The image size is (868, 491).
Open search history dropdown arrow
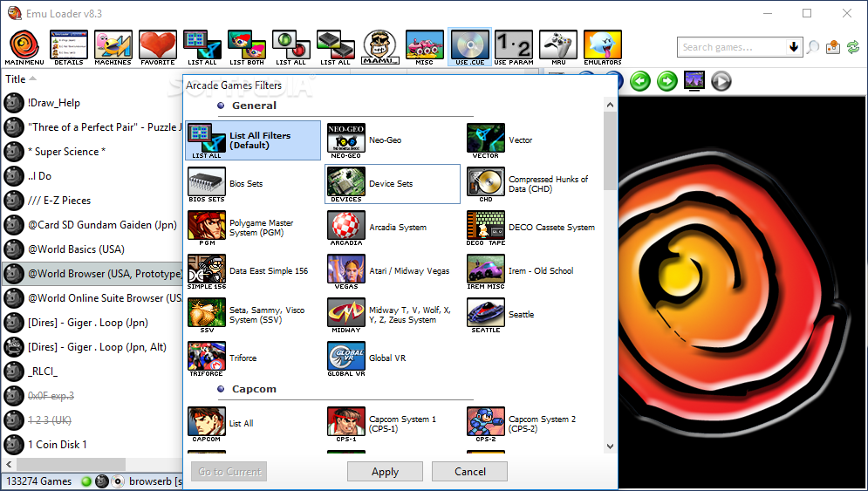[794, 47]
